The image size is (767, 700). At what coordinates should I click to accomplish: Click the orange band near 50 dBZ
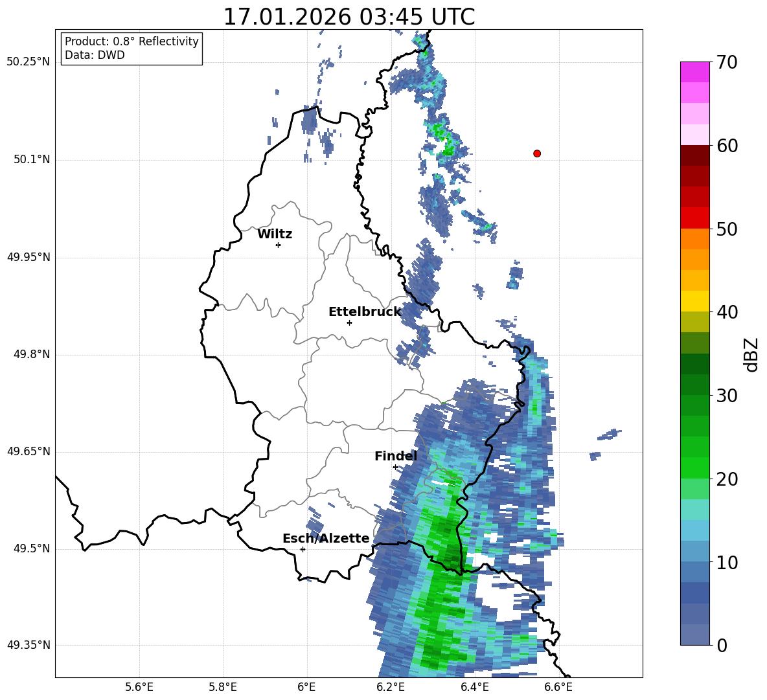(x=694, y=239)
